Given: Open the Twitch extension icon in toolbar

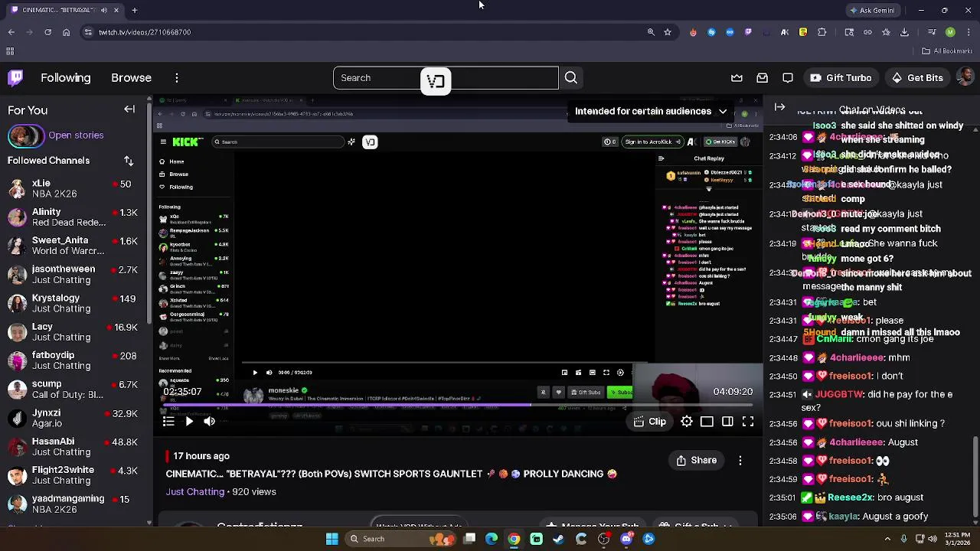Looking at the screenshot, I should click(748, 32).
